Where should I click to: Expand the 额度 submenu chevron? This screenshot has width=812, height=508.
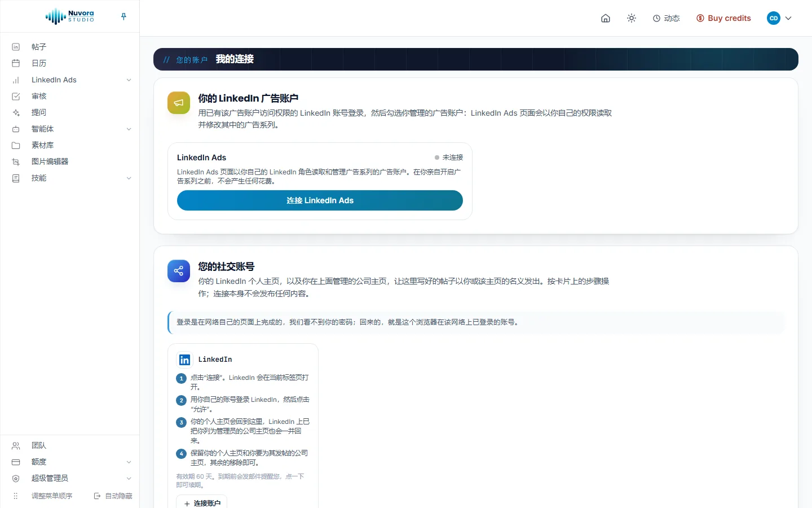tap(129, 462)
